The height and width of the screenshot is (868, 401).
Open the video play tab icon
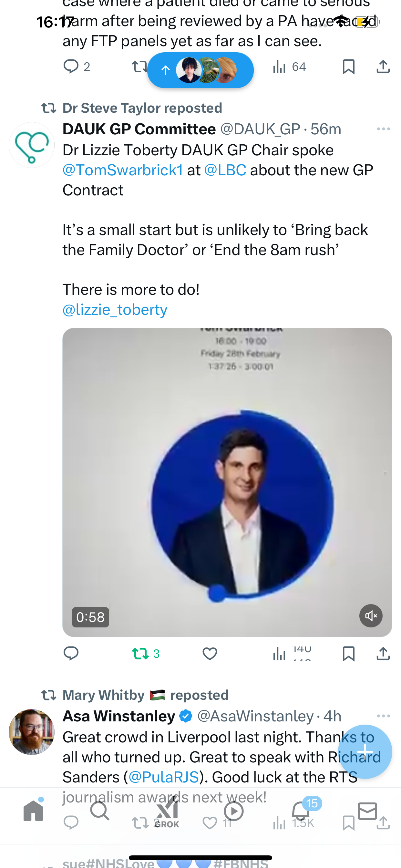click(233, 811)
